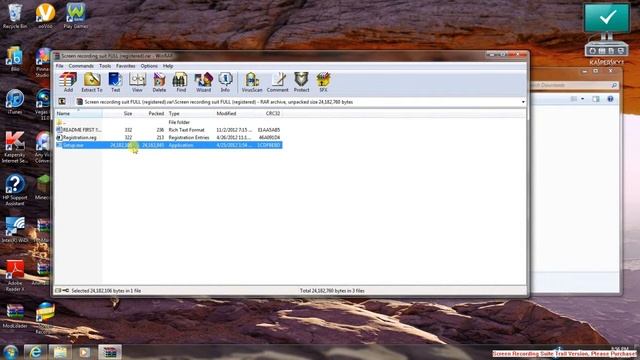Click the Windows Start button
Viewport: 640px width, 360px height.
[x=11, y=351]
